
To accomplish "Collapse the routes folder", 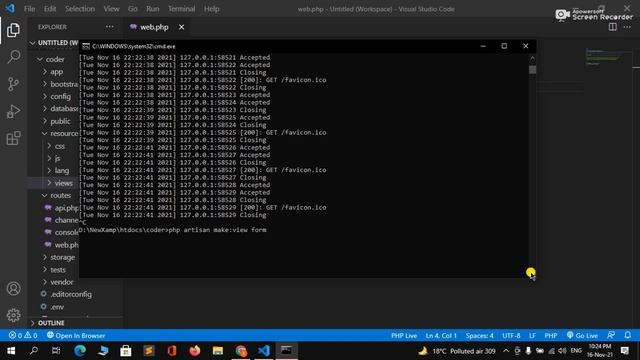I will coord(60,196).
